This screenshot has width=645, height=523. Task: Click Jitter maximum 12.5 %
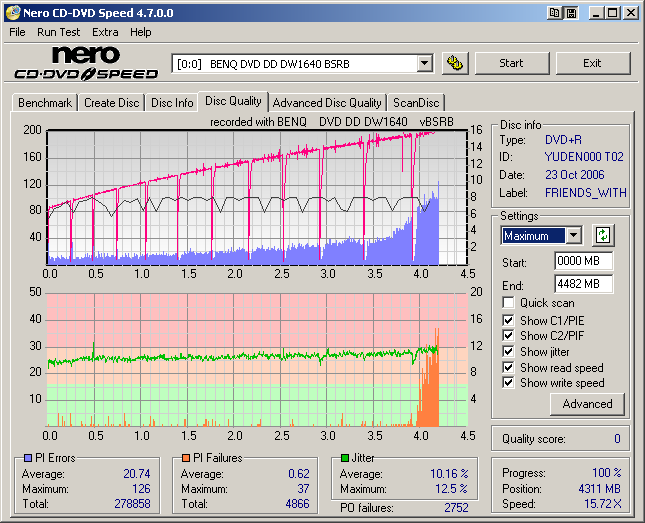[452, 489]
